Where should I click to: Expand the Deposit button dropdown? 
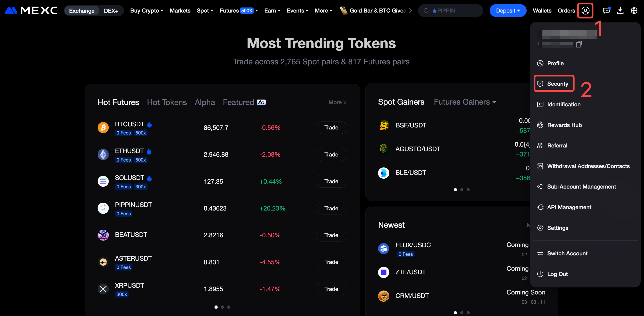(508, 11)
